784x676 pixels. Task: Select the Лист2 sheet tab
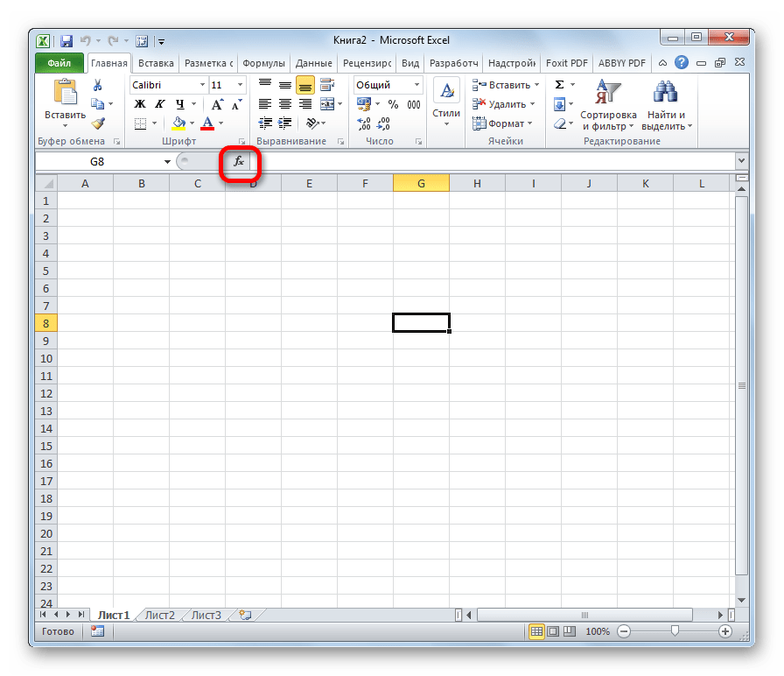point(159,615)
